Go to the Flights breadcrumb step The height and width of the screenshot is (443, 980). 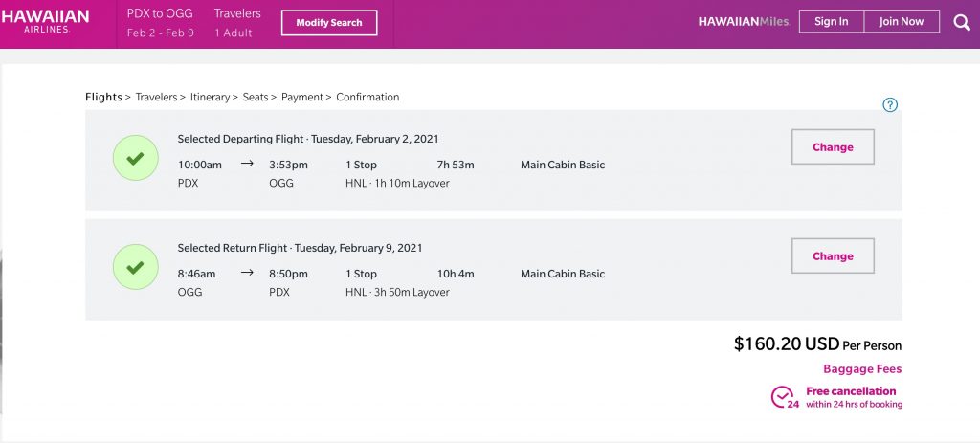pyautogui.click(x=103, y=98)
